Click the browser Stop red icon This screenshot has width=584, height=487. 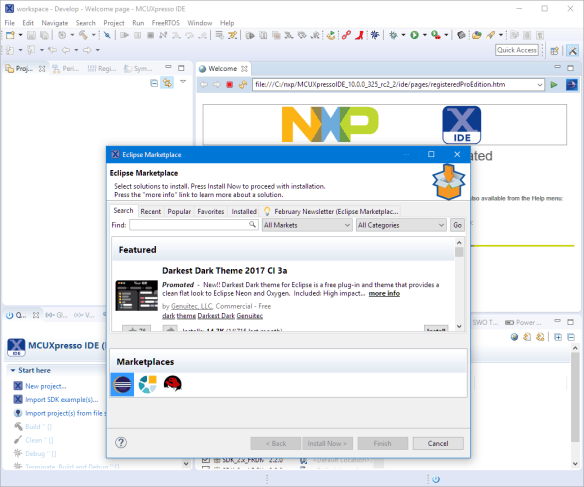[230, 85]
